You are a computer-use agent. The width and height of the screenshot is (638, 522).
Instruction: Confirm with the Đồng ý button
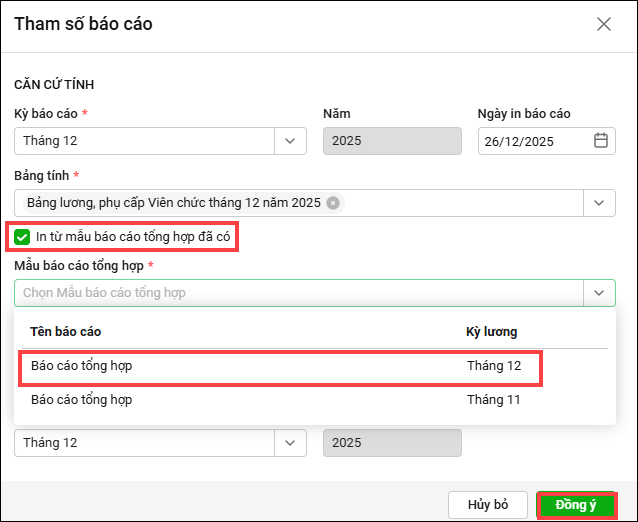point(575,505)
